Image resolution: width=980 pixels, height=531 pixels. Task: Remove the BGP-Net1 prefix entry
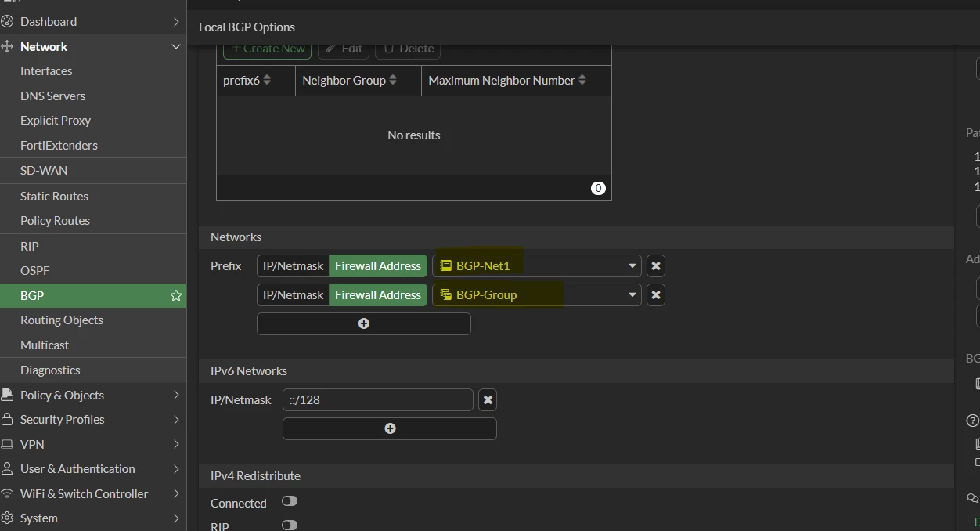click(656, 265)
